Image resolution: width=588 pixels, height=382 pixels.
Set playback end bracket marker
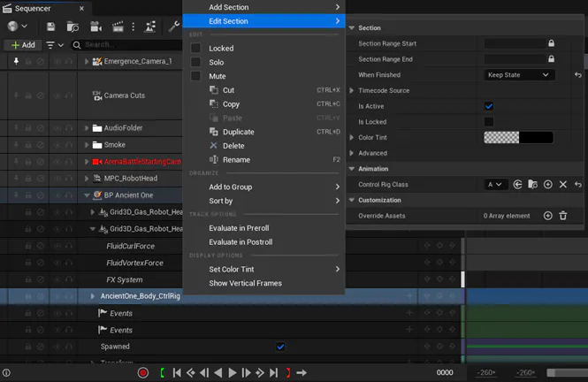point(288,372)
